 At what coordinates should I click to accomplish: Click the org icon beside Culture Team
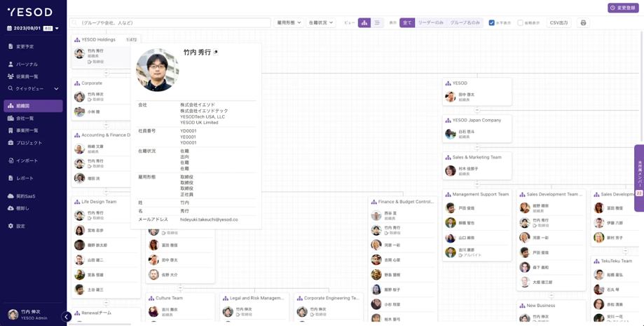(x=151, y=298)
